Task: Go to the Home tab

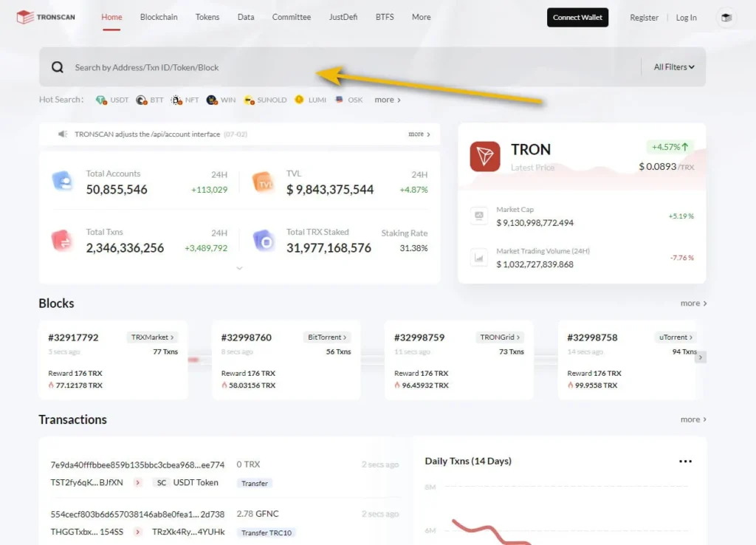Action: 111,17
